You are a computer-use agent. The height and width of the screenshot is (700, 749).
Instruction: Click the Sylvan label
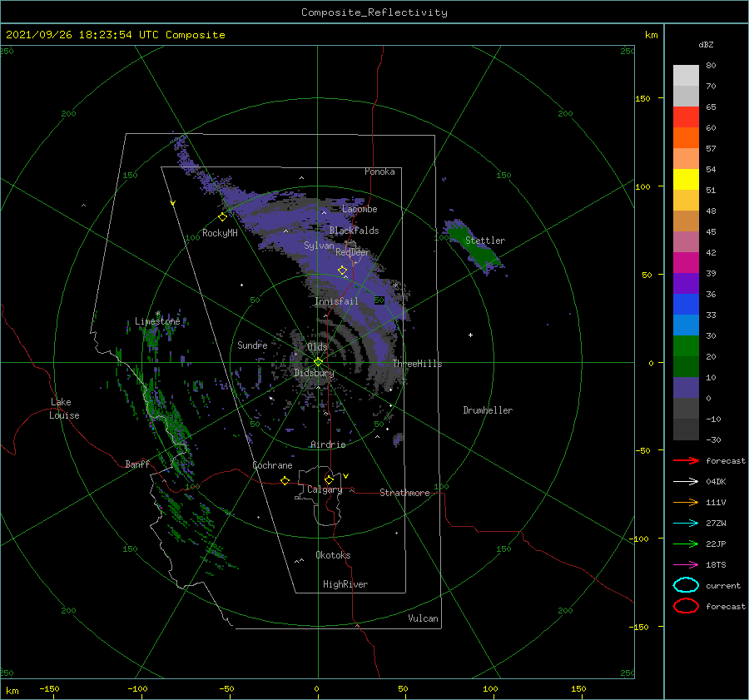click(x=319, y=246)
